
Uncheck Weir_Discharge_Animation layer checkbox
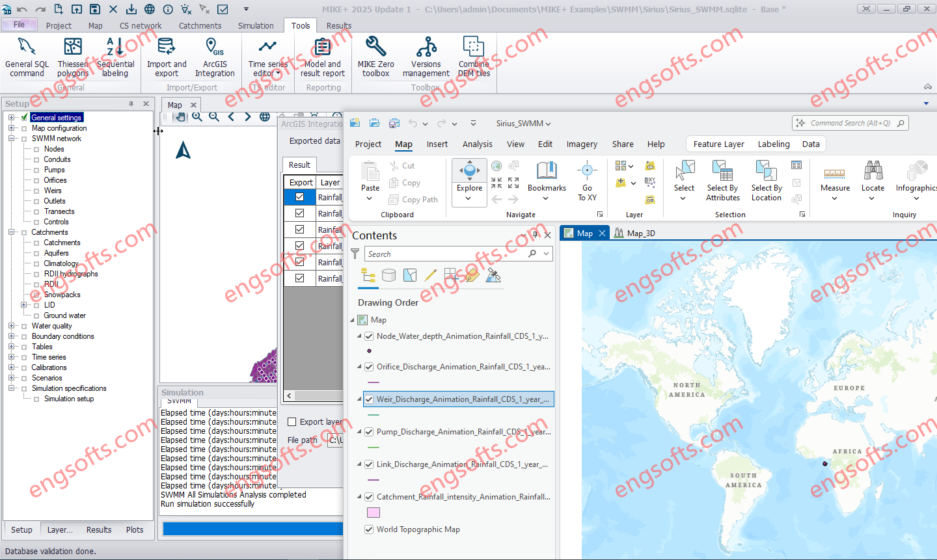369,399
